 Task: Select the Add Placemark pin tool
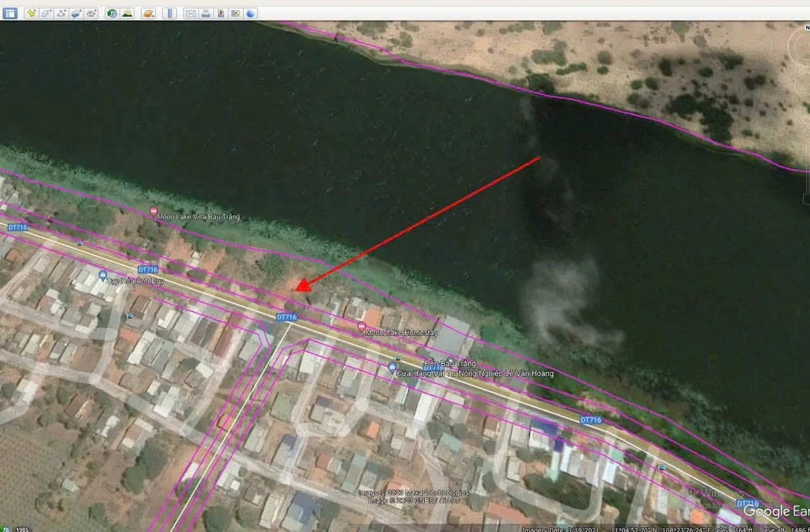31,14
